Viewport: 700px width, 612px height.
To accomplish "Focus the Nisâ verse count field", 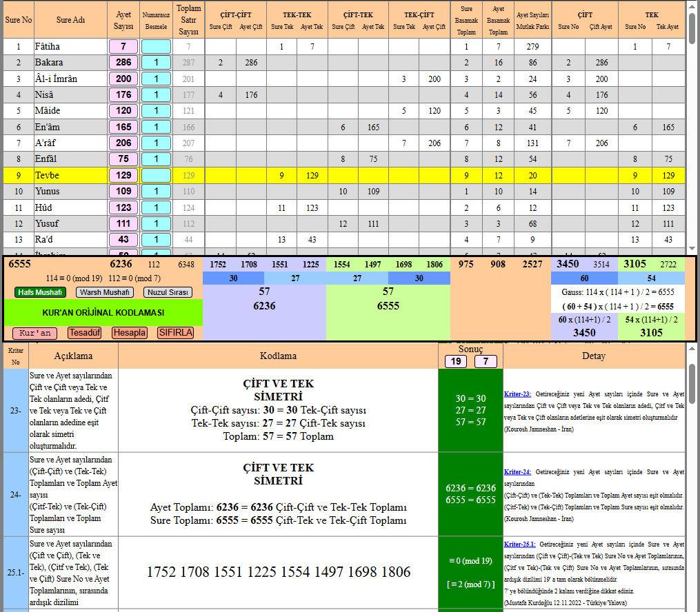I will 123,94.
